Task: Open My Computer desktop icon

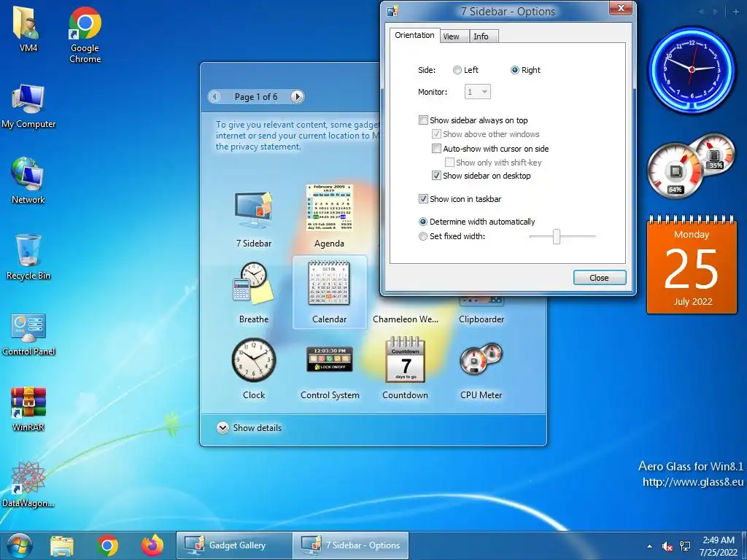Action: [x=28, y=106]
